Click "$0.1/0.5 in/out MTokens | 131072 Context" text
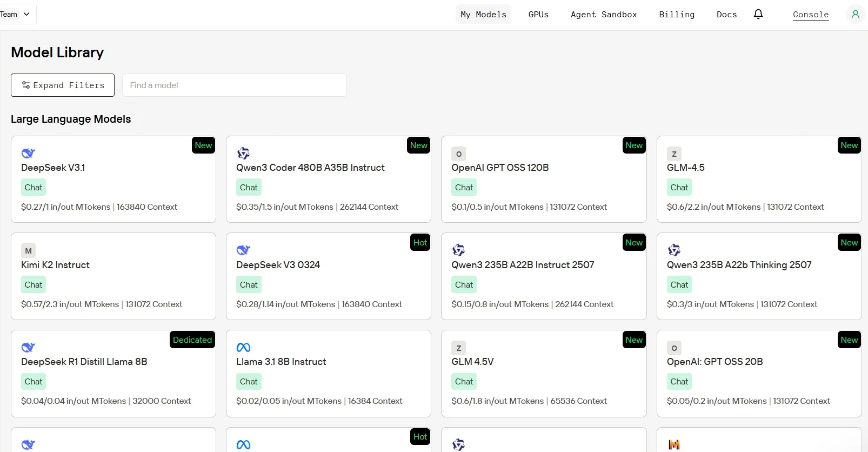The image size is (868, 452). point(529,207)
